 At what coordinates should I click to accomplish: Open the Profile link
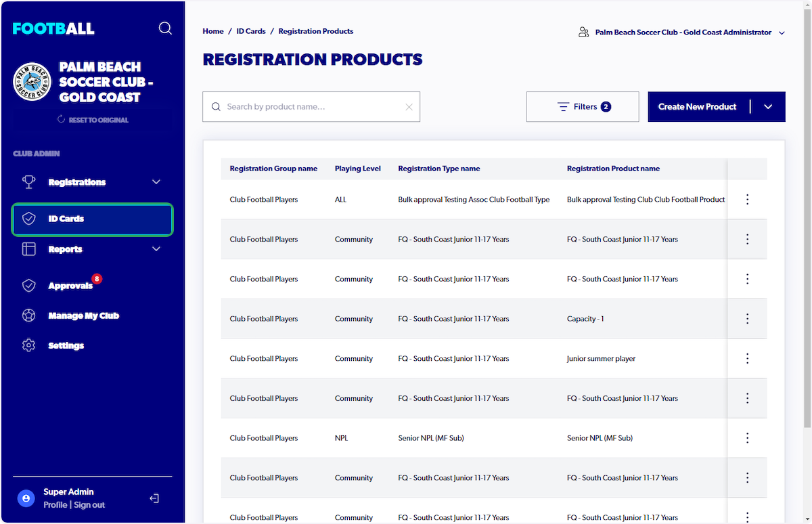pos(55,505)
